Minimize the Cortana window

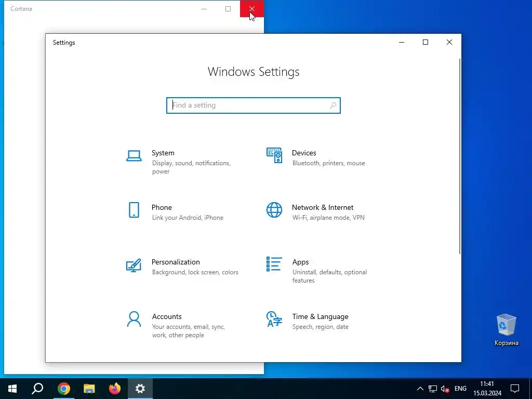click(204, 9)
